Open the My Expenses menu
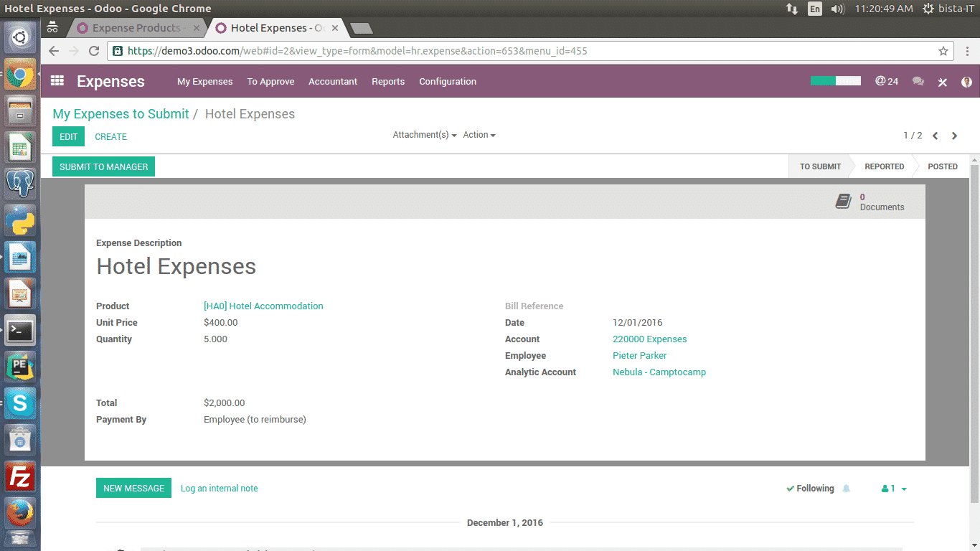Image resolution: width=980 pixels, height=551 pixels. tap(205, 82)
